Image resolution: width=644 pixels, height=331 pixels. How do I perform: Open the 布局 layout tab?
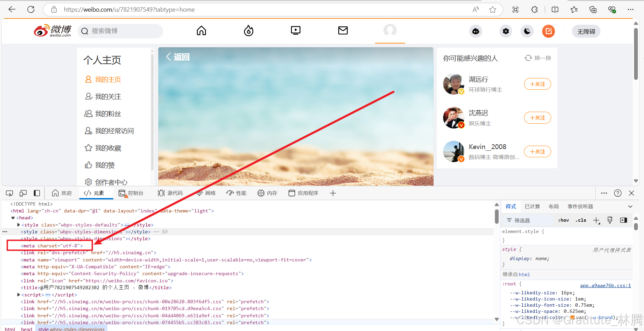[x=554, y=207]
